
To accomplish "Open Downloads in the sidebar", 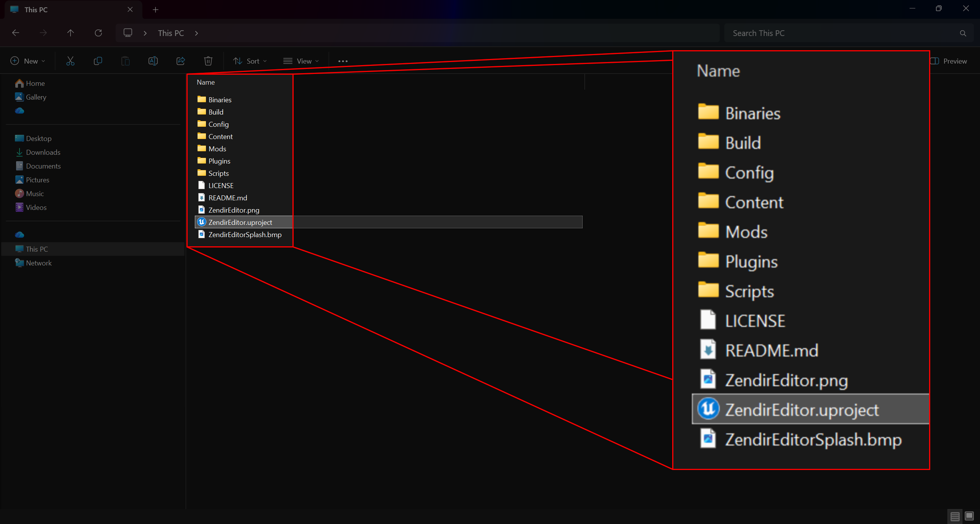I will [43, 152].
